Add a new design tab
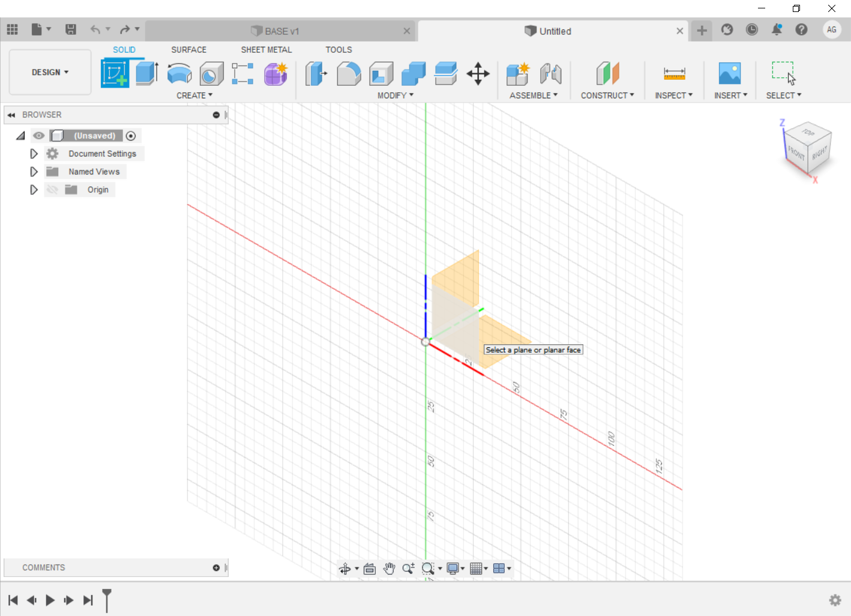The width and height of the screenshot is (851, 616). pos(702,31)
